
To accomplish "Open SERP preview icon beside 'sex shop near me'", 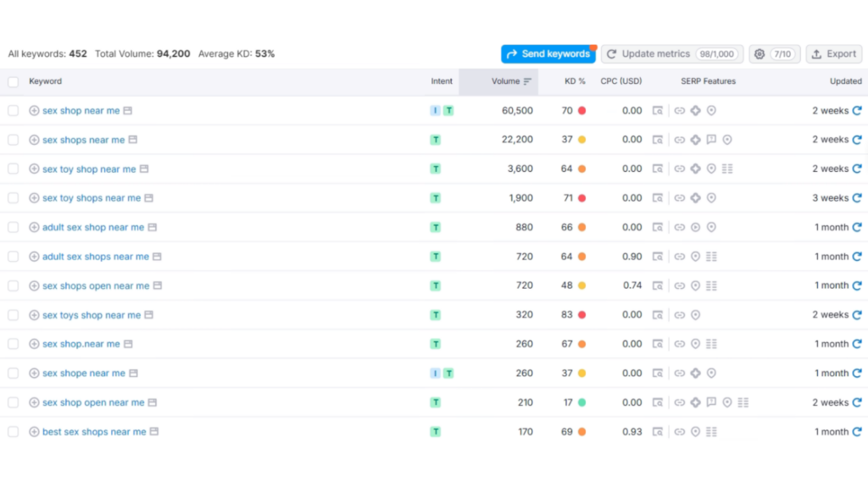I will tap(128, 111).
